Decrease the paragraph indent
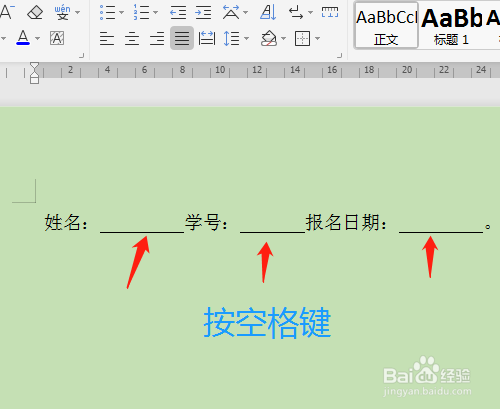This screenshot has height=409, width=500. (x=178, y=13)
